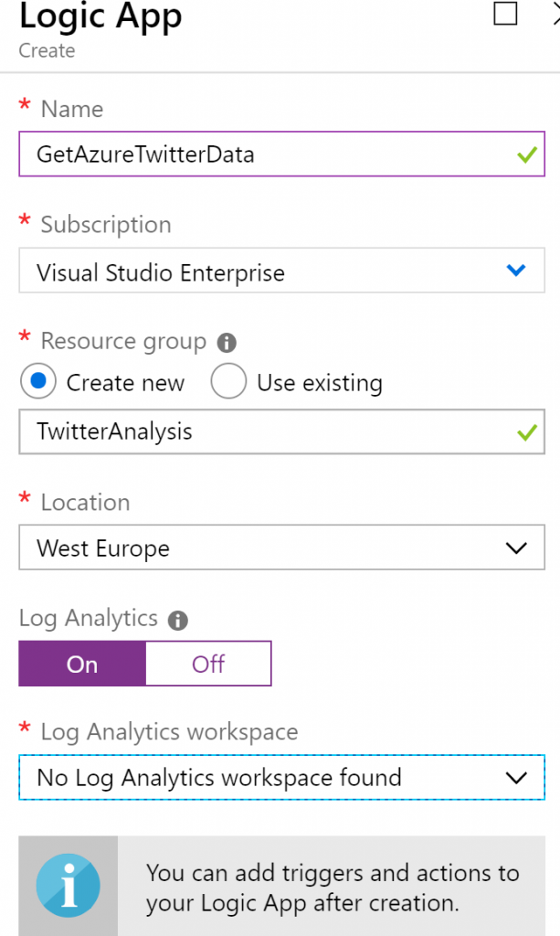560x936 pixels.
Task: Click the Name field with GetAzureTwitterData
Action: pos(265,154)
